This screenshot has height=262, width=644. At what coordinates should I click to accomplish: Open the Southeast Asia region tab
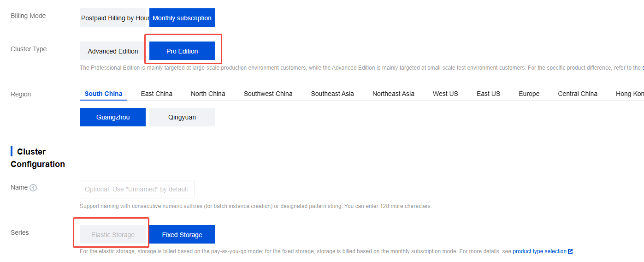pos(332,94)
